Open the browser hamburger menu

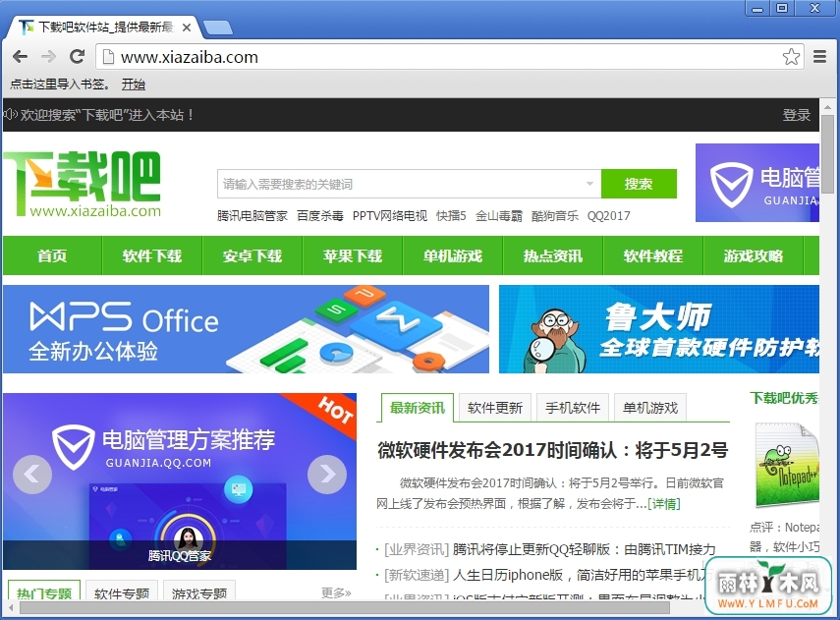(819, 56)
